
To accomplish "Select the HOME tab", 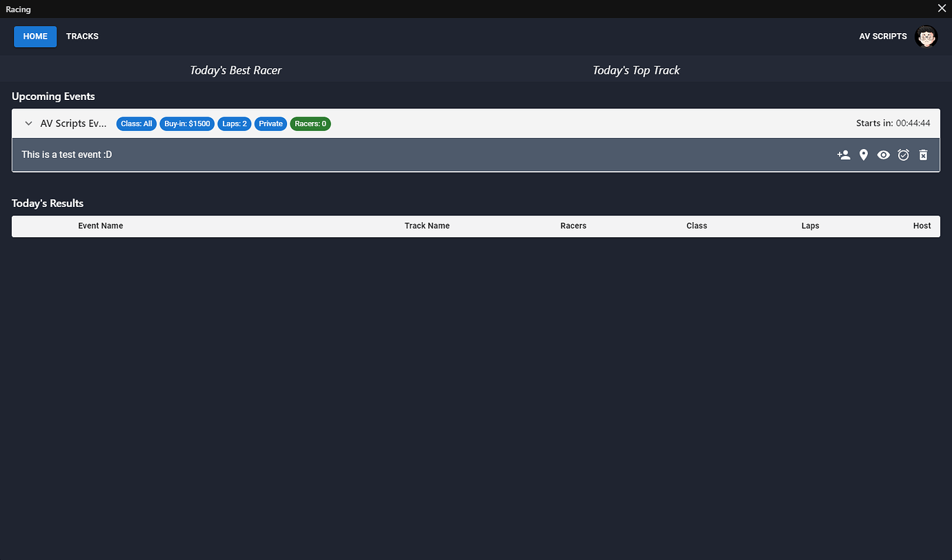I will [35, 36].
